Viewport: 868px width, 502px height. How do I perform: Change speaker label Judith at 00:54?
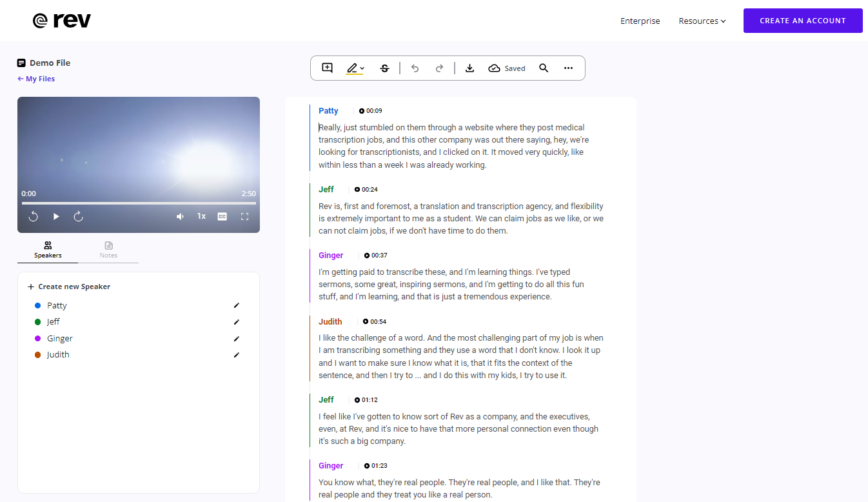pyautogui.click(x=330, y=321)
